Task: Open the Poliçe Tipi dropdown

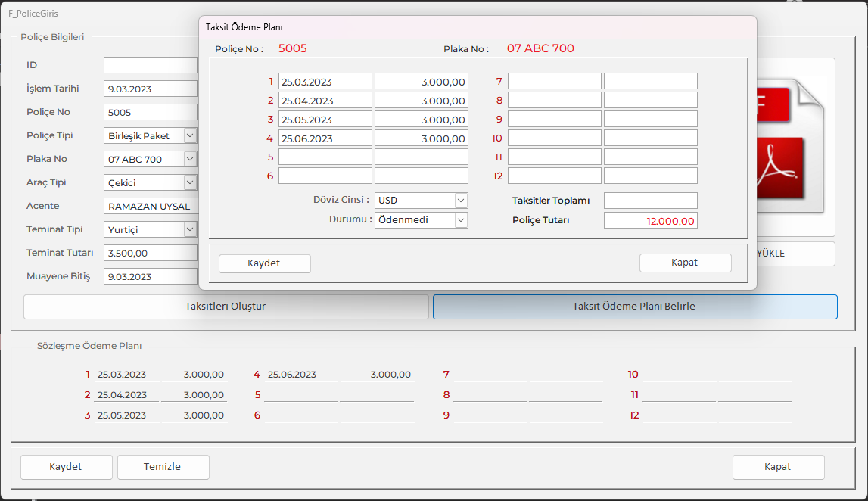Action: click(x=190, y=135)
